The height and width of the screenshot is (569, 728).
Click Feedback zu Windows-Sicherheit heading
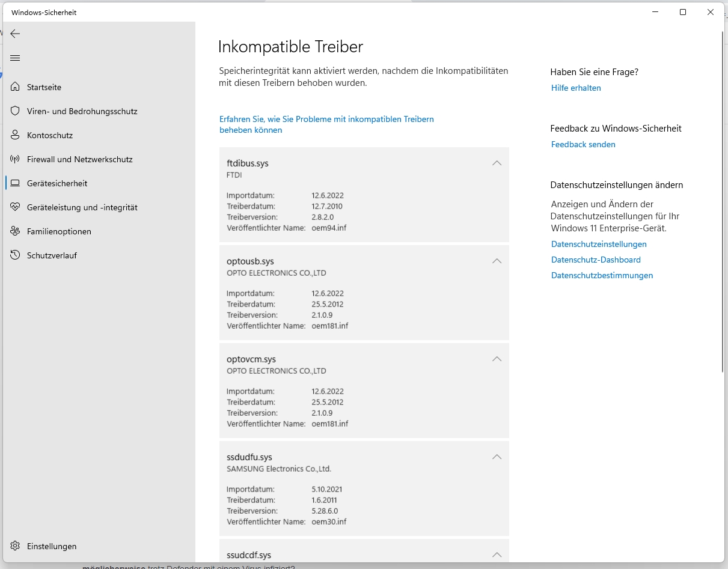point(616,129)
